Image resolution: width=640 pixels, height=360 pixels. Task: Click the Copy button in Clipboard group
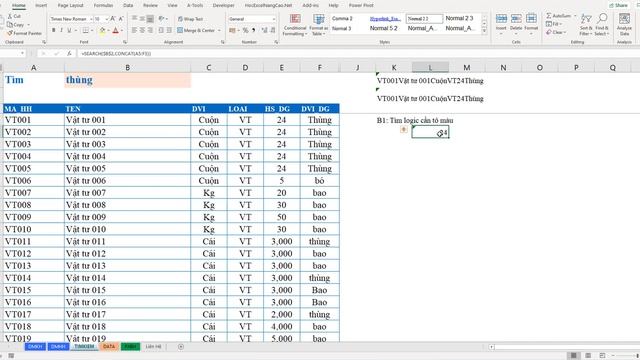[16, 24]
